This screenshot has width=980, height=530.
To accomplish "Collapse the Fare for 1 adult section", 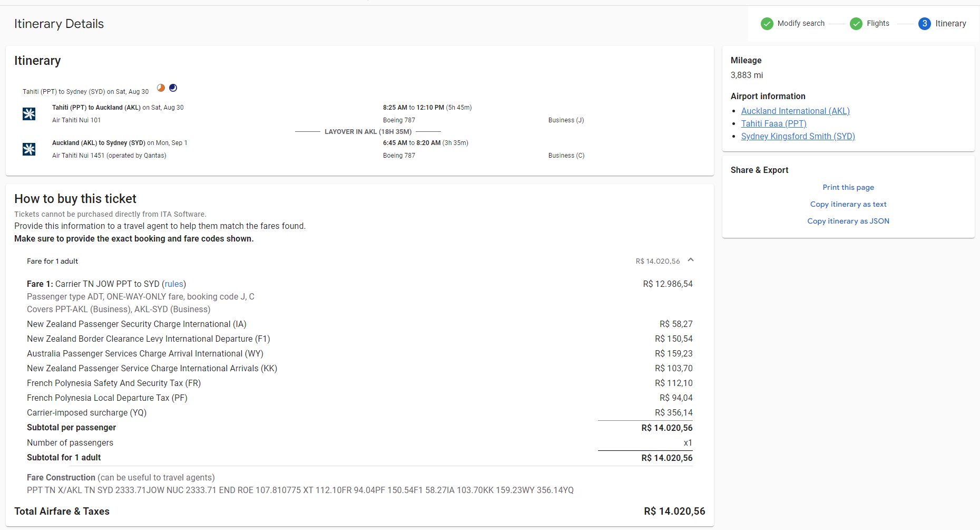I will coord(691,260).
